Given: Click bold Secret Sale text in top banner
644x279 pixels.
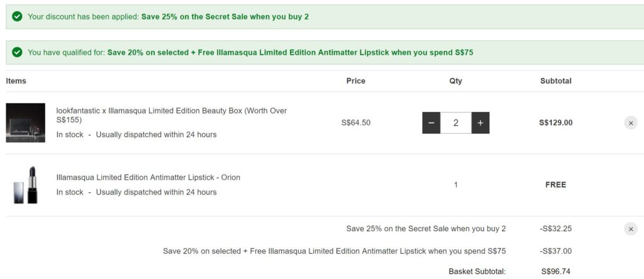Looking at the screenshot, I should click(225, 16).
